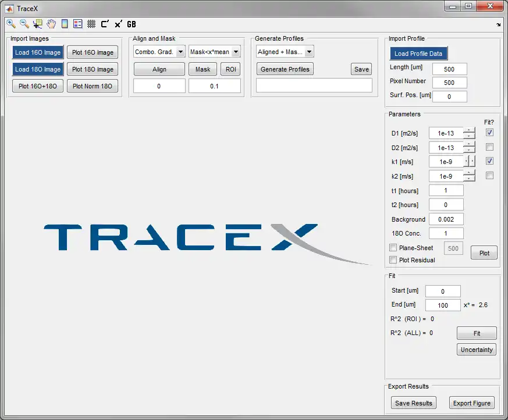
Task: Click the Fit End [um] field
Action: [x=443, y=305]
